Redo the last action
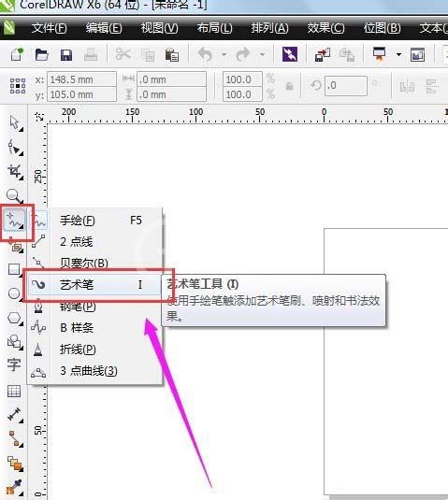This screenshot has width=448, height=500. click(243, 54)
